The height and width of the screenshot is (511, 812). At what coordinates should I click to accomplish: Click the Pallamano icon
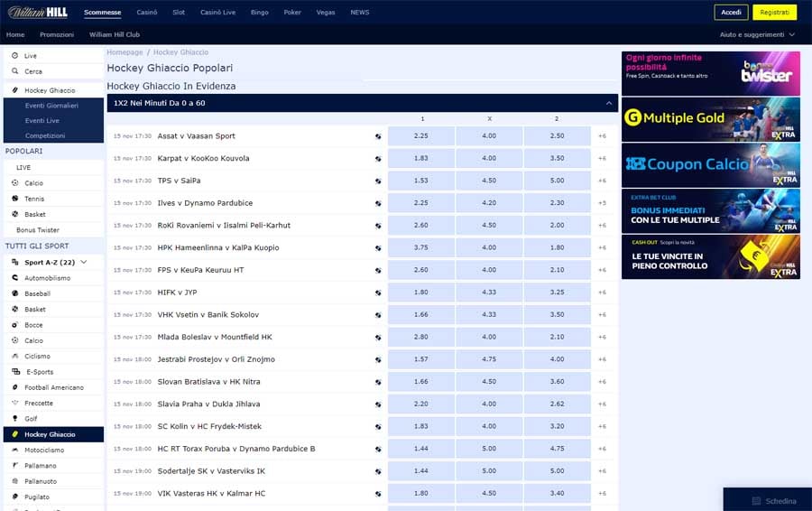[x=14, y=465]
